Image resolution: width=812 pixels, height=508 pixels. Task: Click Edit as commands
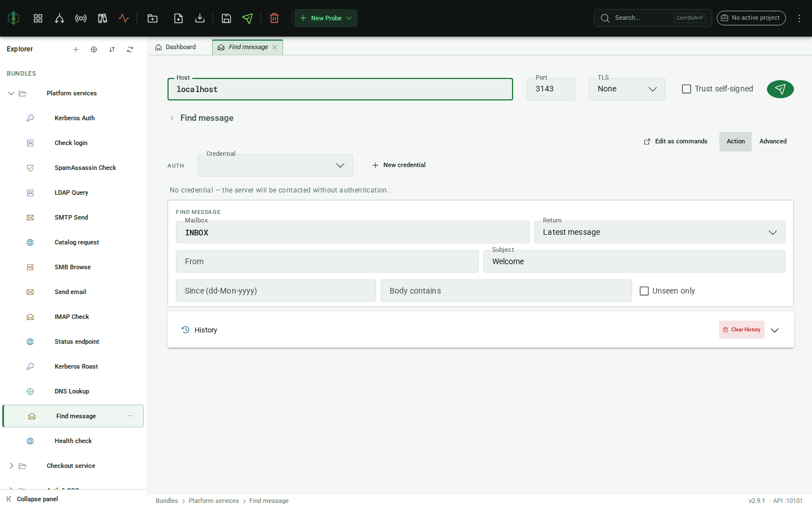point(676,142)
